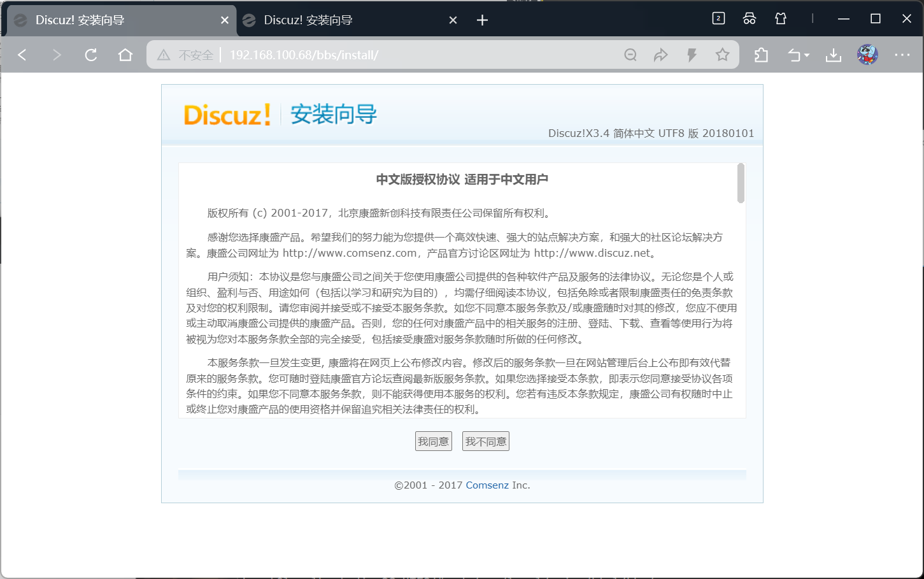Open the three-dots browser menu
The width and height of the screenshot is (924, 579).
click(x=902, y=55)
